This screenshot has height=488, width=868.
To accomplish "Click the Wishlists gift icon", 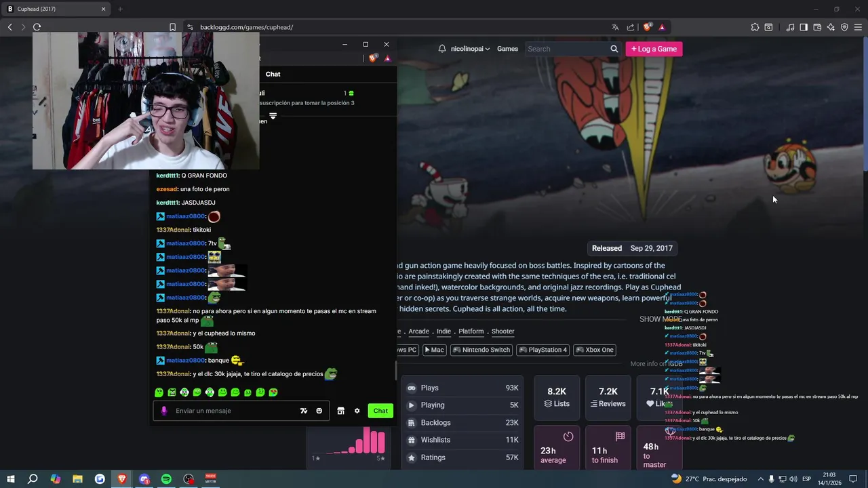I will (x=411, y=440).
